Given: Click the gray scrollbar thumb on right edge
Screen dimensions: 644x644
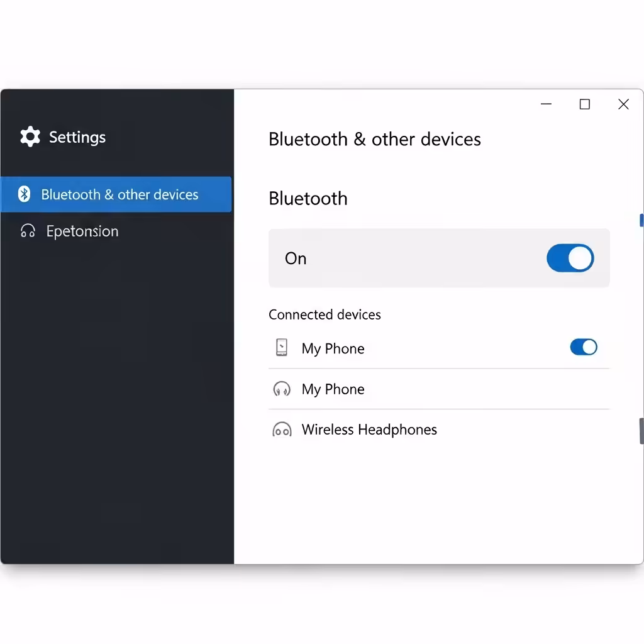Looking at the screenshot, I should pos(641,431).
